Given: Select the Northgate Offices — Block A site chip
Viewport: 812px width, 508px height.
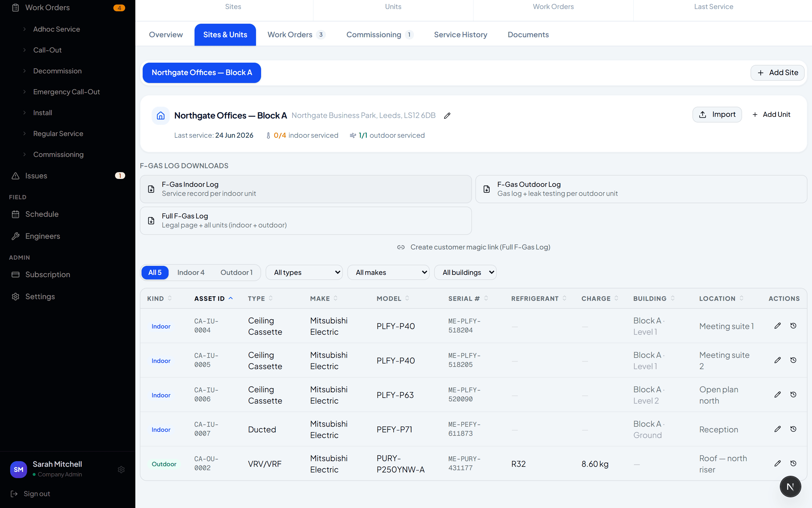Looking at the screenshot, I should (x=202, y=73).
